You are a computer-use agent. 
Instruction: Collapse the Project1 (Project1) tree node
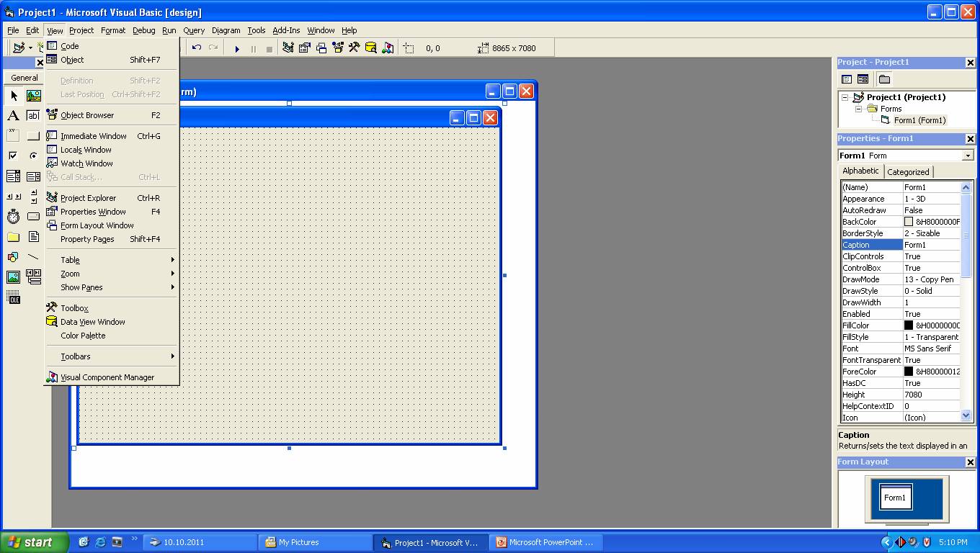[845, 97]
